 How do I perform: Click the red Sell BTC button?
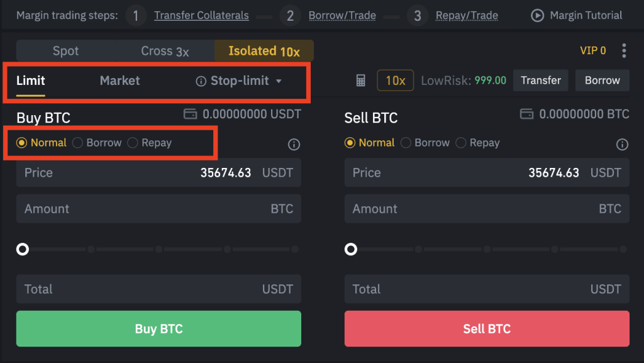pyautogui.click(x=487, y=328)
